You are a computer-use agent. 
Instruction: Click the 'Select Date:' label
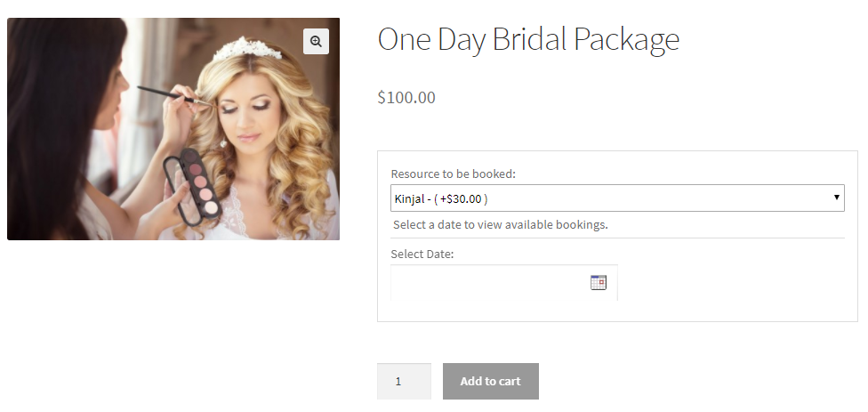click(422, 254)
